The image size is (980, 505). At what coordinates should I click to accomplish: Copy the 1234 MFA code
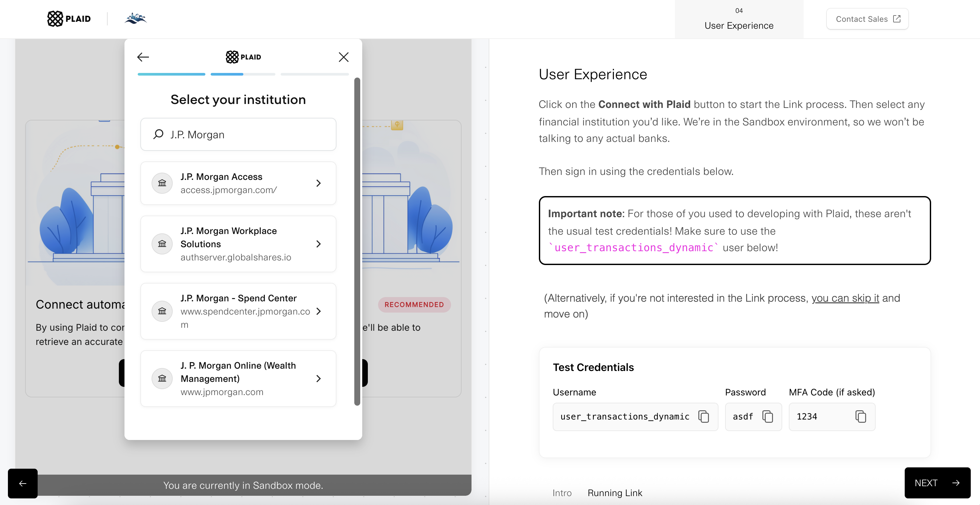tap(860, 417)
